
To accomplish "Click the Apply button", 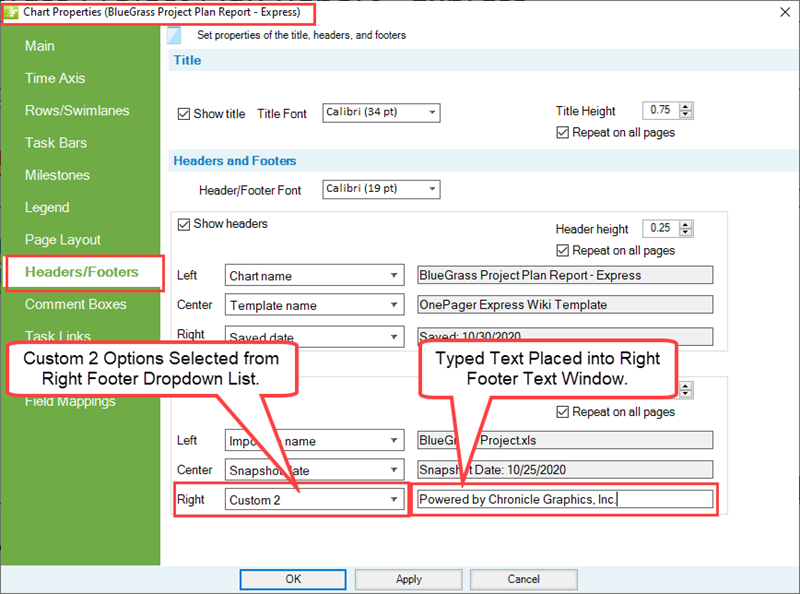I will [409, 579].
